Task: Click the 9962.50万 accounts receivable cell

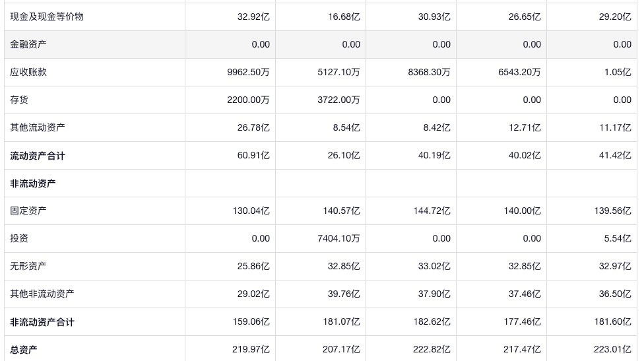Action: (248, 72)
